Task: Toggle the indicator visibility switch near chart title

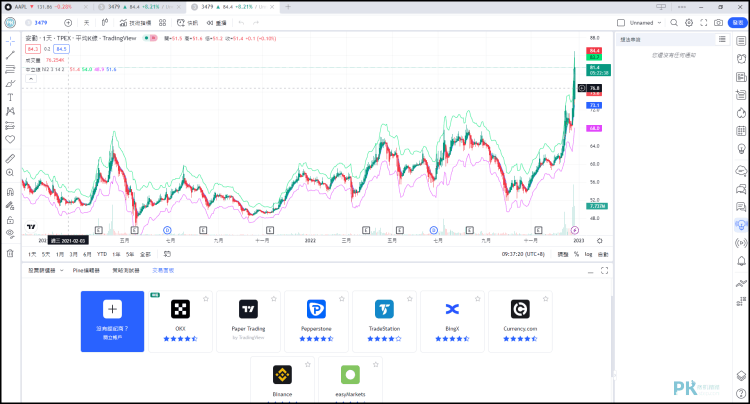Action: tap(150, 38)
